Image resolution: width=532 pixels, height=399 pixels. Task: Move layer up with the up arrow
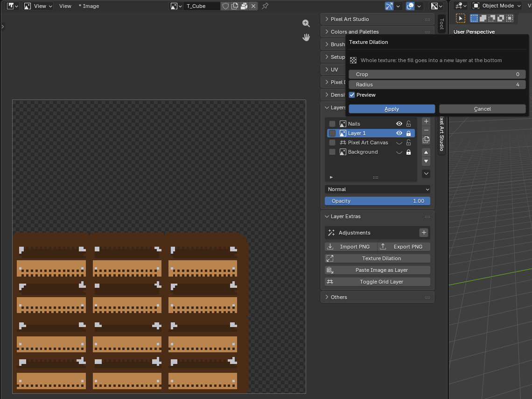click(426, 152)
